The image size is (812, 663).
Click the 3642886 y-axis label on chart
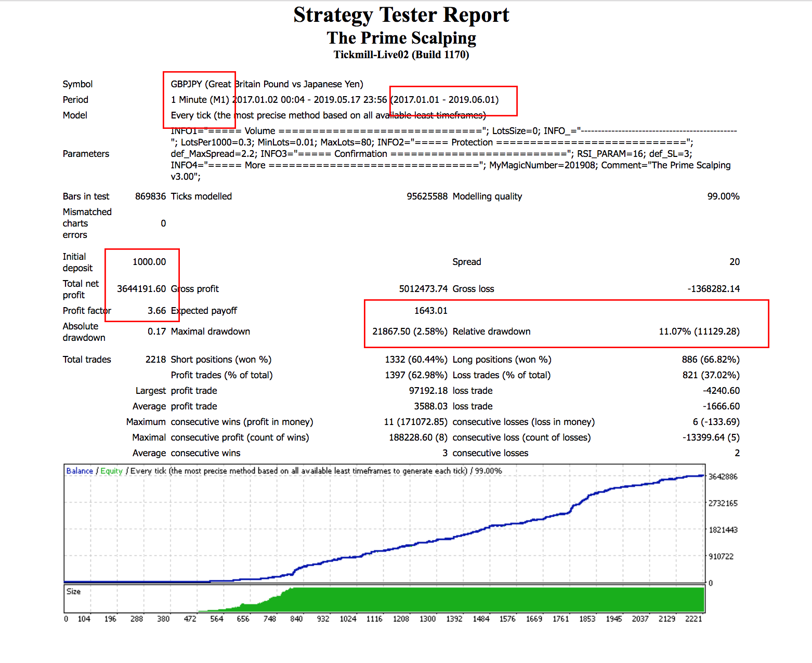723,476
